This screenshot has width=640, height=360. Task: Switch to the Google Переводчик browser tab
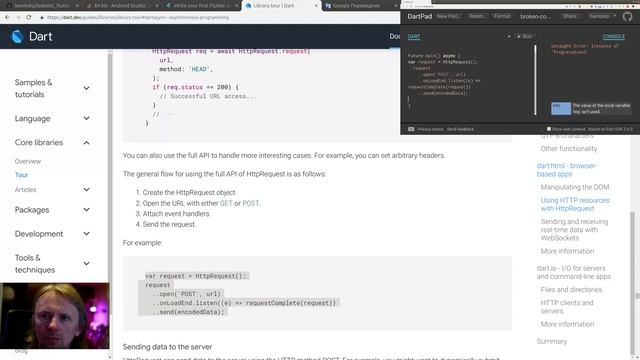(359, 6)
